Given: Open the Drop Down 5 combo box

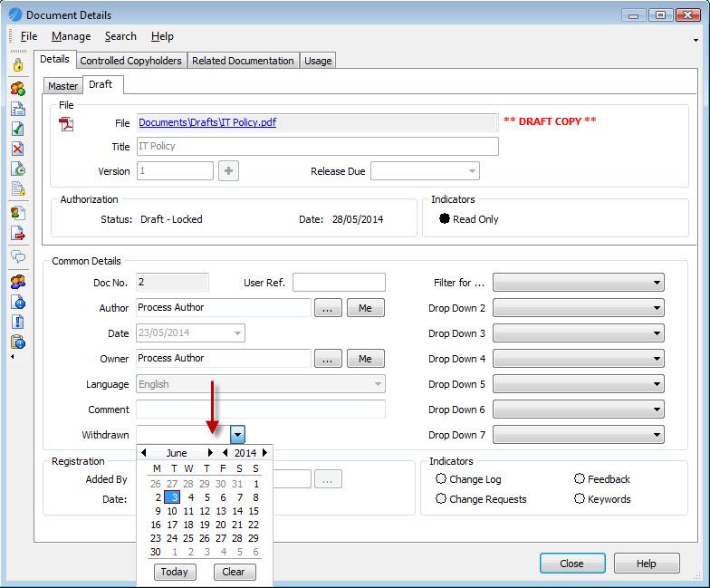Looking at the screenshot, I should pyautogui.click(x=578, y=384).
